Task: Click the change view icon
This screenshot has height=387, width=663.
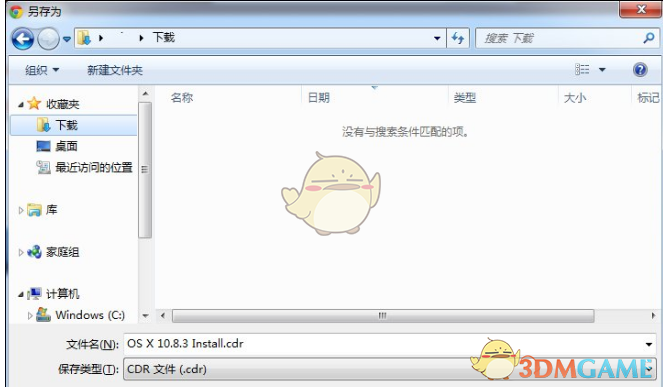Action: point(582,69)
